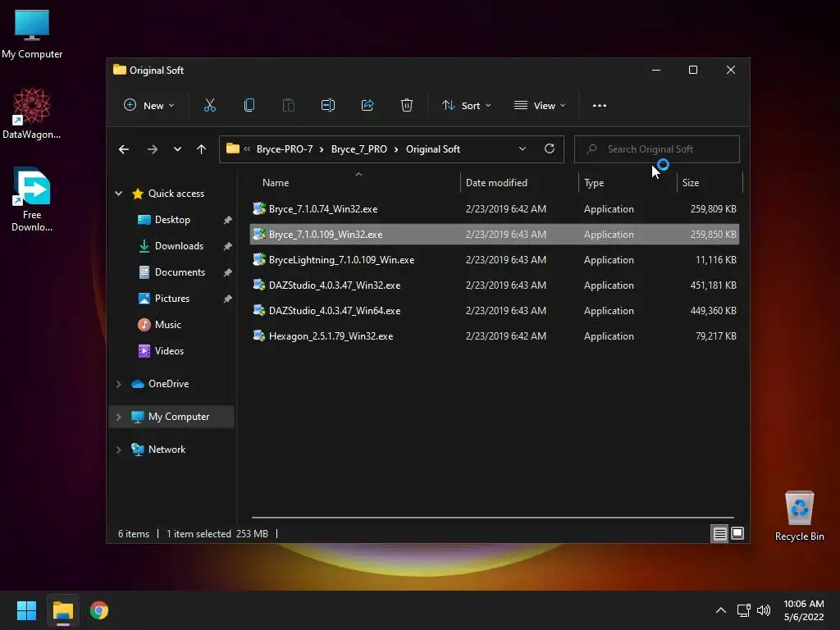Switch to large thumbnails view icon
This screenshot has width=840, height=630.
[x=737, y=533]
